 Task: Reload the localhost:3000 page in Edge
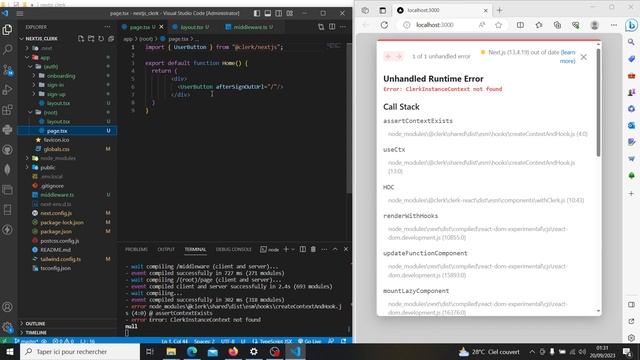[x=384, y=25]
